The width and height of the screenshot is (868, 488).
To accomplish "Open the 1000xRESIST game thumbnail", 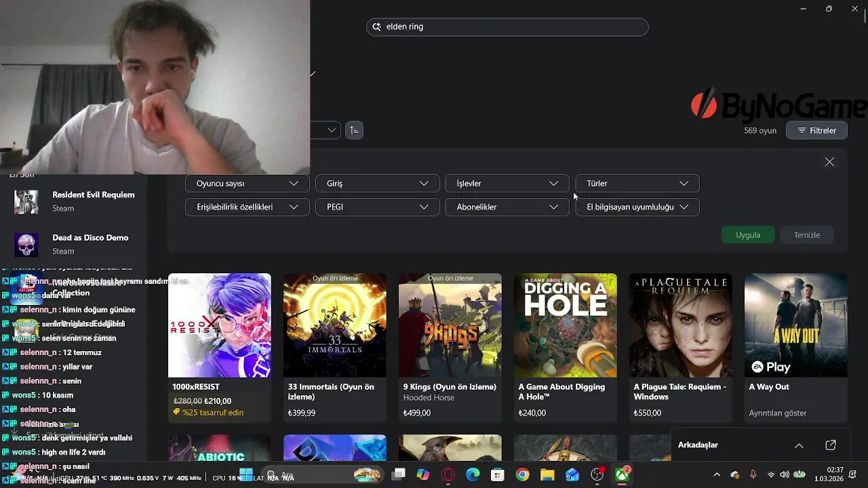I will pyautogui.click(x=219, y=325).
